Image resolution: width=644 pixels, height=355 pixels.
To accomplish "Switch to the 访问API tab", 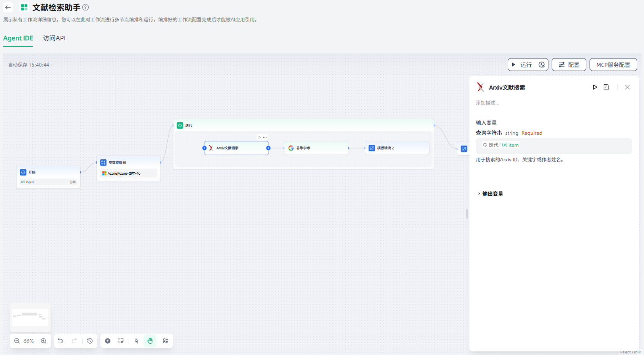I will 54,38.
